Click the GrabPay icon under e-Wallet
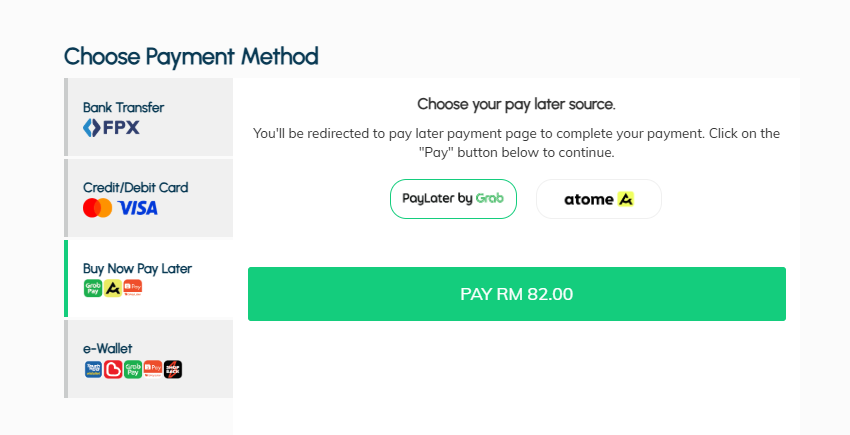 click(x=133, y=369)
